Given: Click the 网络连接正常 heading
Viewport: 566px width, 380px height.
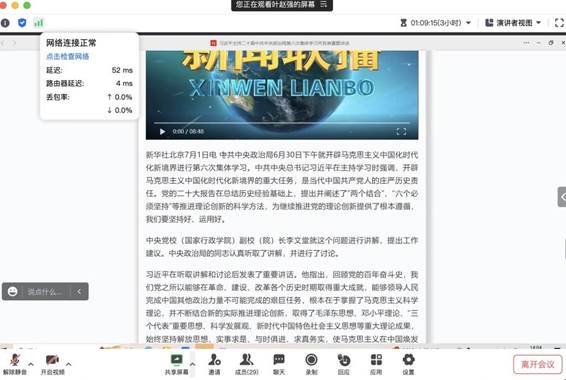Looking at the screenshot, I should coord(71,43).
